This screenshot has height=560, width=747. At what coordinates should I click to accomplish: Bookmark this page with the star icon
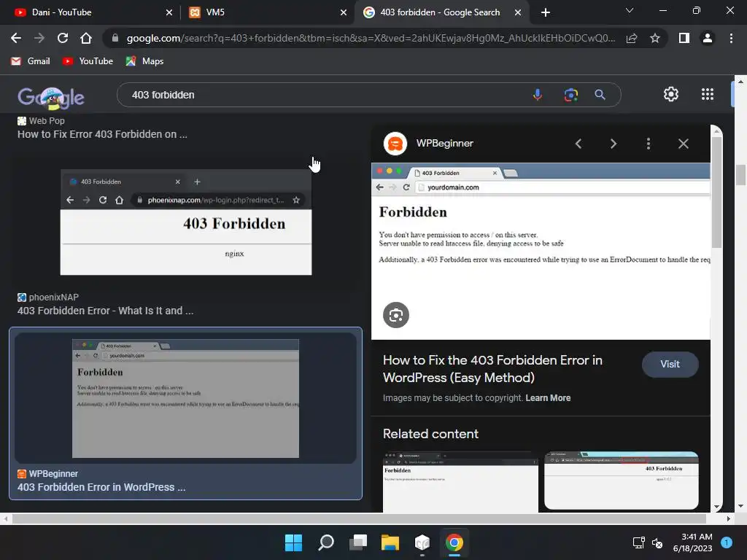tap(655, 38)
